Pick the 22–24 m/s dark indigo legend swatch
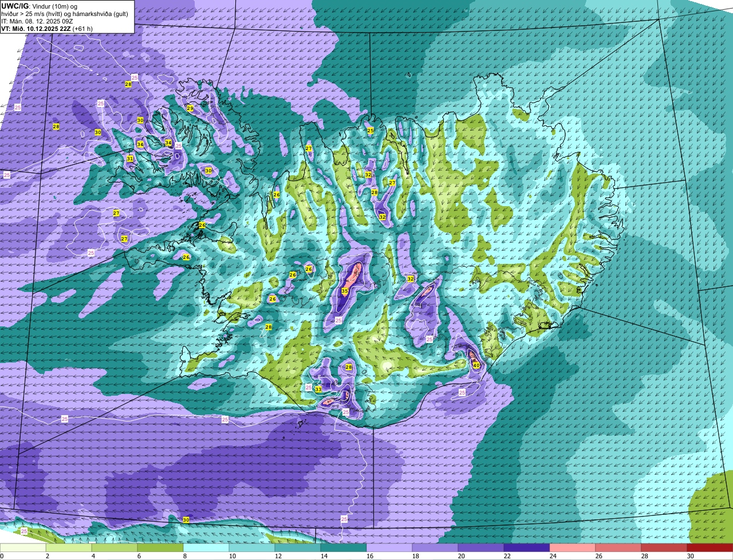Image resolution: width=733 pixels, height=560 pixels. tap(527, 547)
